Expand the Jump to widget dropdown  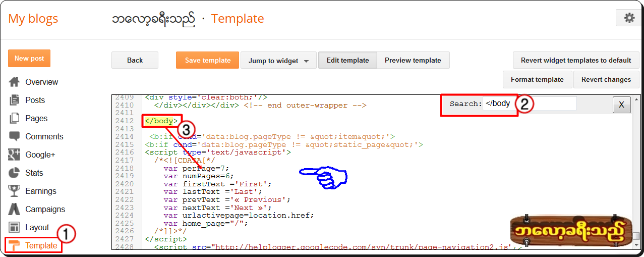[x=278, y=60]
